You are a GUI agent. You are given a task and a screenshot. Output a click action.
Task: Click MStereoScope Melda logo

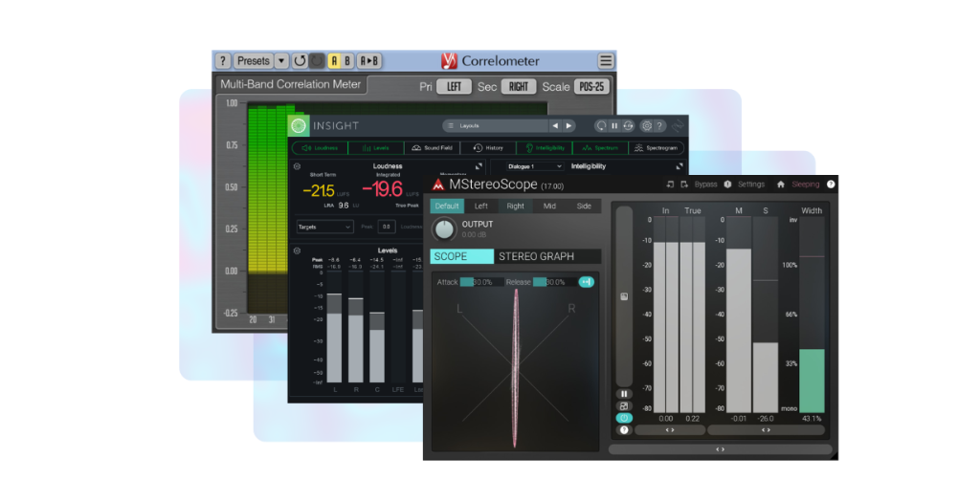coord(438,185)
